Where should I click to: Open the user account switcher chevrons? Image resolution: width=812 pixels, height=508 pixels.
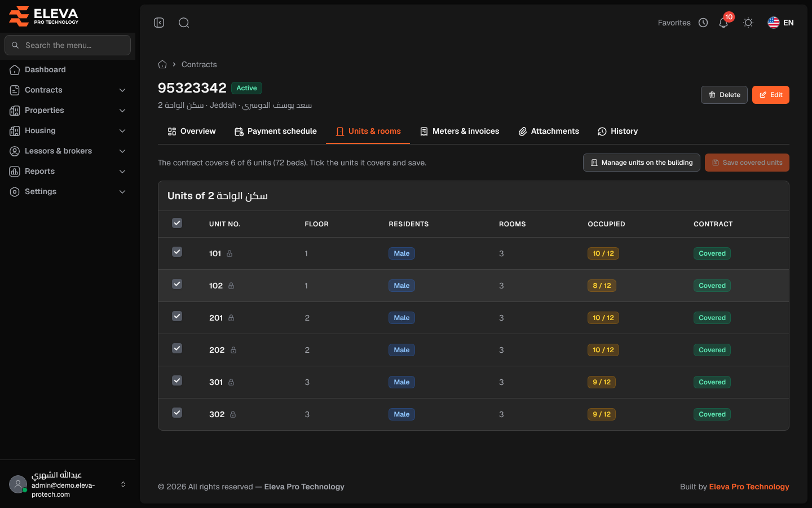[x=123, y=484]
